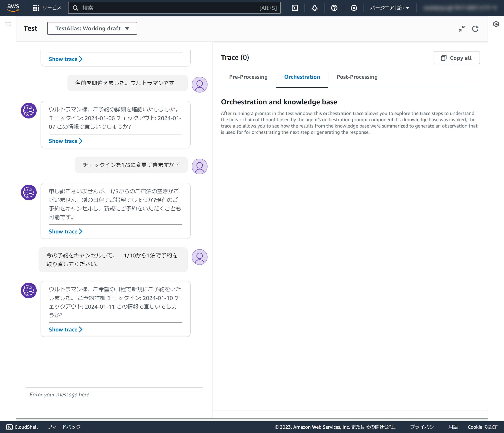Open the バージニア北部 region dropdown
This screenshot has width=504, height=433.
(389, 8)
